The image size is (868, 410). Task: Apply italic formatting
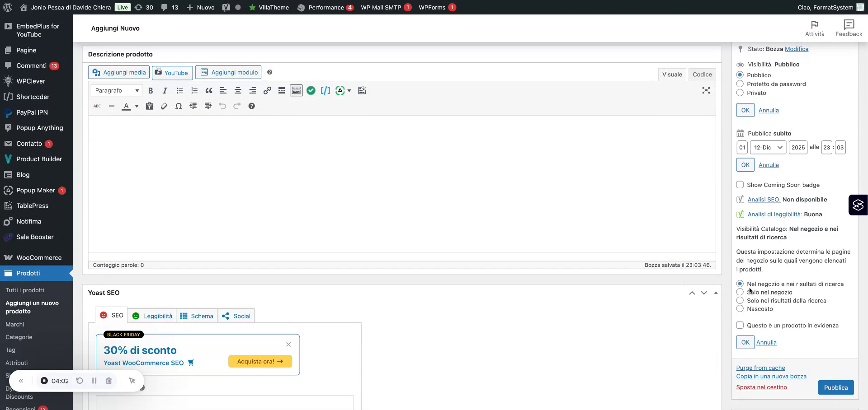point(165,90)
